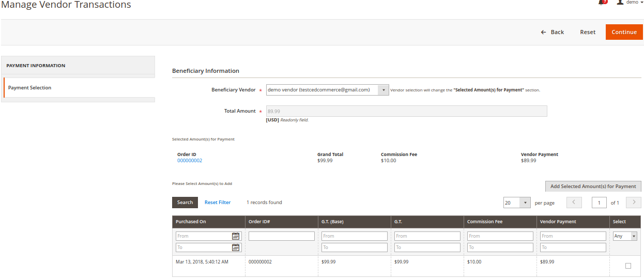
Task: Go to previous page arrow
Action: point(574,203)
